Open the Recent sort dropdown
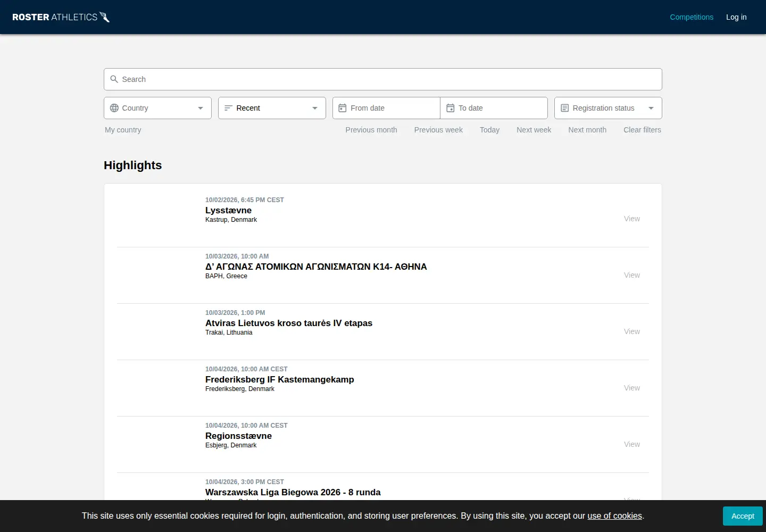The width and height of the screenshot is (766, 532). 272,108
